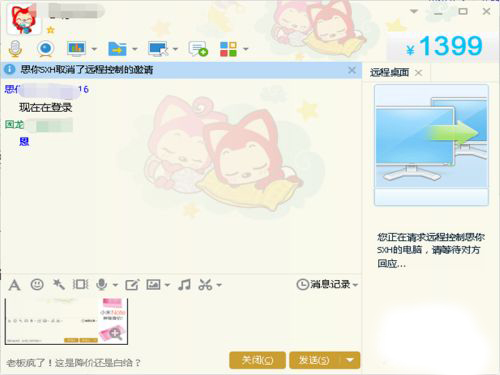Switch to the 远程桌面 tab
The image size is (500, 375).
click(389, 72)
